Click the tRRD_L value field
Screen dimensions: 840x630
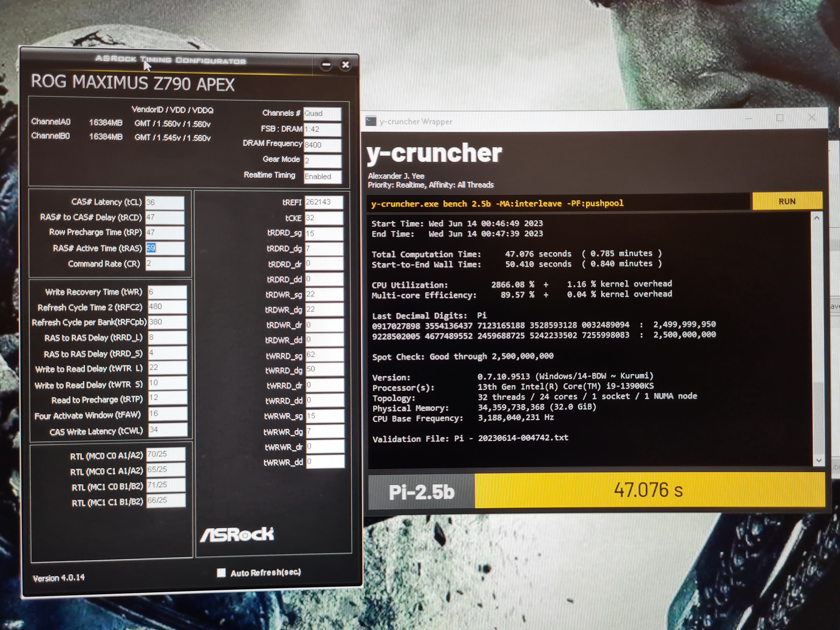click(x=167, y=337)
